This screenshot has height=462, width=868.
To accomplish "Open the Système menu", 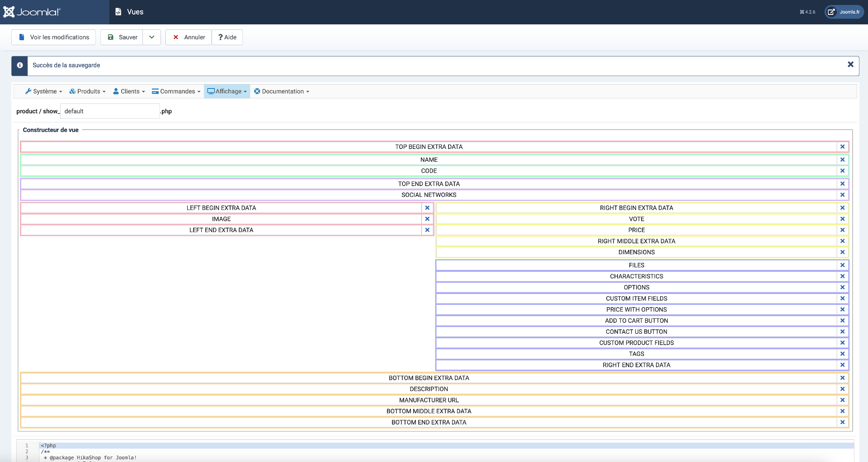I will tap(44, 92).
